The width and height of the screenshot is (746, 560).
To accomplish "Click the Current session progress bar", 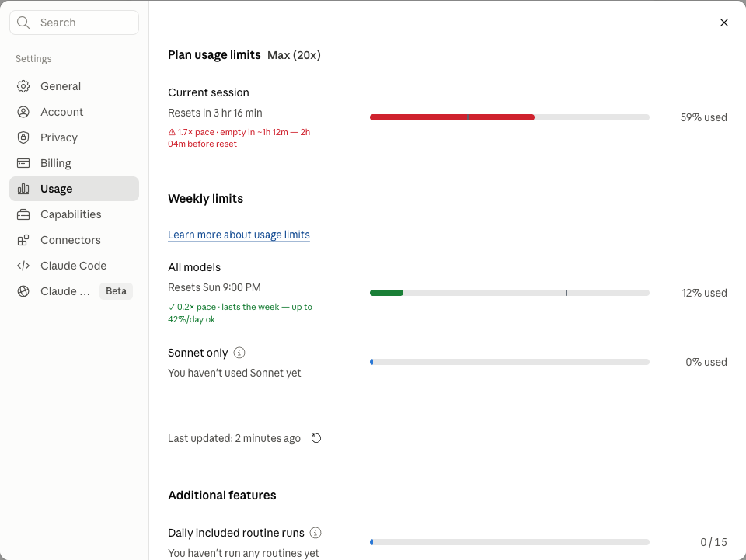I will click(x=510, y=117).
